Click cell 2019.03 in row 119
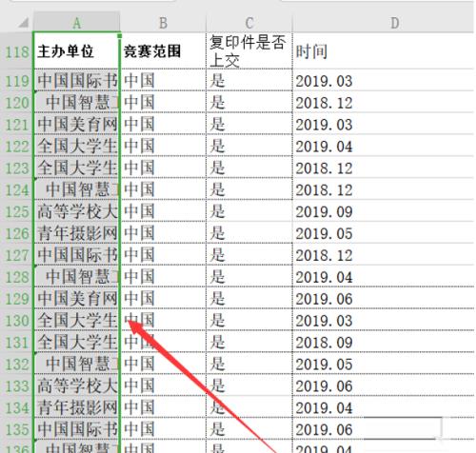Screen dimensions: 476x453 tap(384, 81)
